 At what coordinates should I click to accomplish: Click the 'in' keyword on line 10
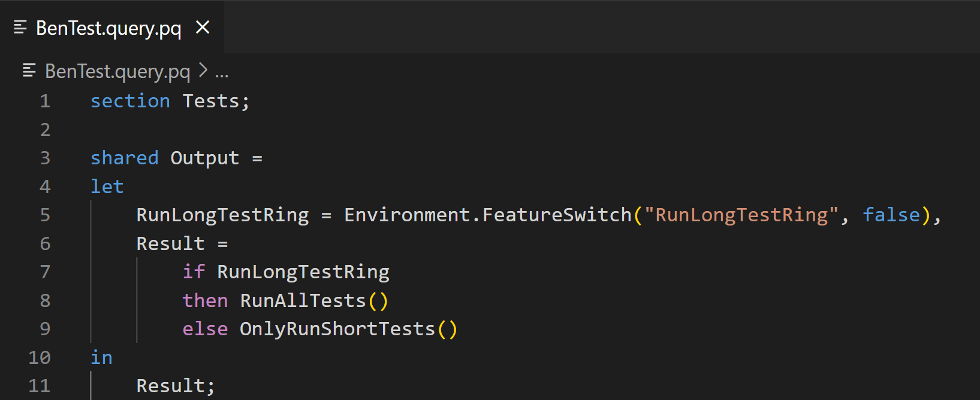101,357
